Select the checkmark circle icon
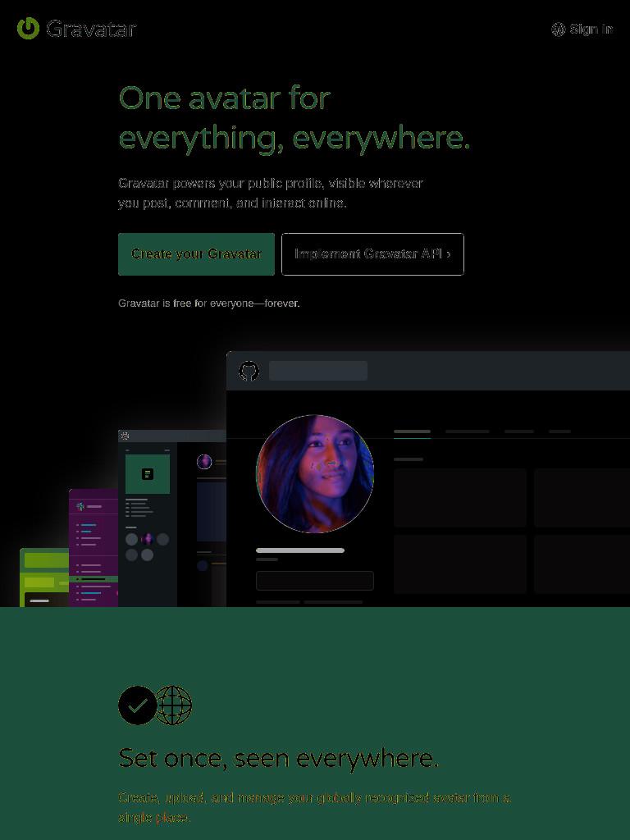This screenshot has height=840, width=630. (x=138, y=705)
